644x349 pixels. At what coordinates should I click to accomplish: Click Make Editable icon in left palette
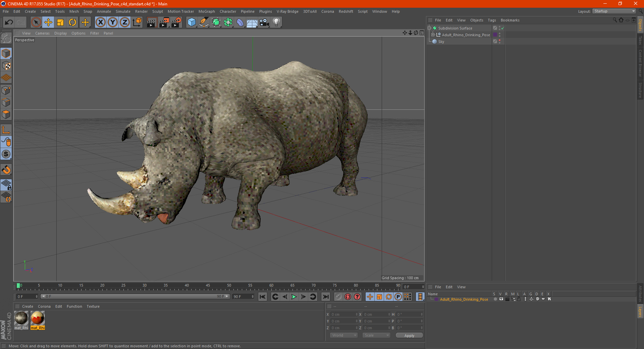coord(6,39)
